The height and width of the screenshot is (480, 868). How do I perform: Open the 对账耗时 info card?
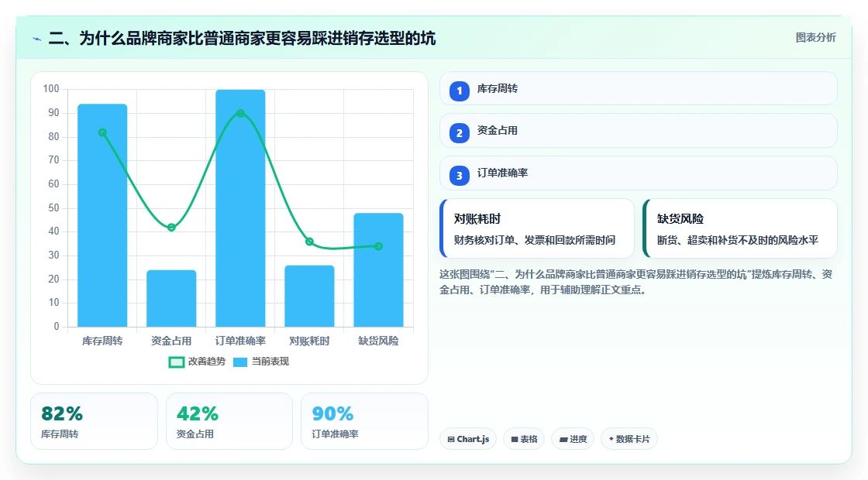pos(537,228)
